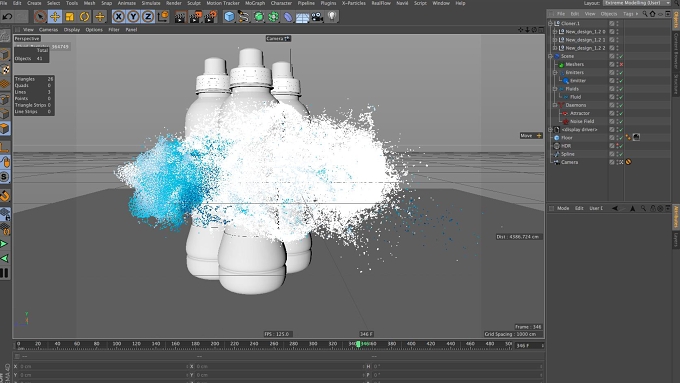
Task: Toggle layer checkbox for Floor row
Action: pyautogui.click(x=612, y=137)
